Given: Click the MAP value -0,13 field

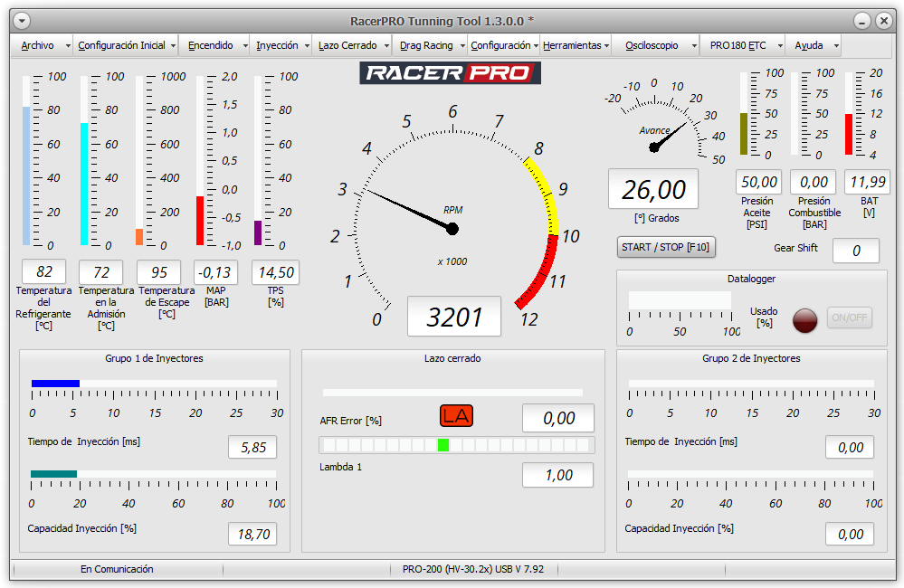Looking at the screenshot, I should tap(215, 272).
